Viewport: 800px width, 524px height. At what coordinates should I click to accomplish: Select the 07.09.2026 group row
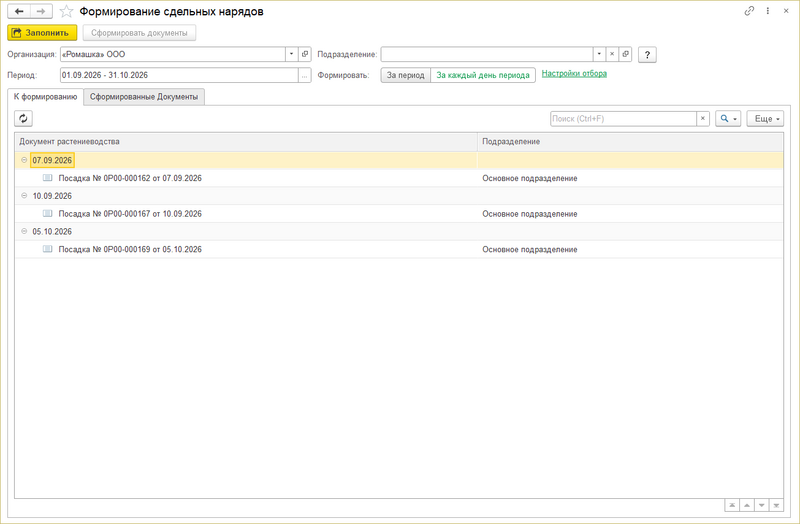tap(398, 160)
